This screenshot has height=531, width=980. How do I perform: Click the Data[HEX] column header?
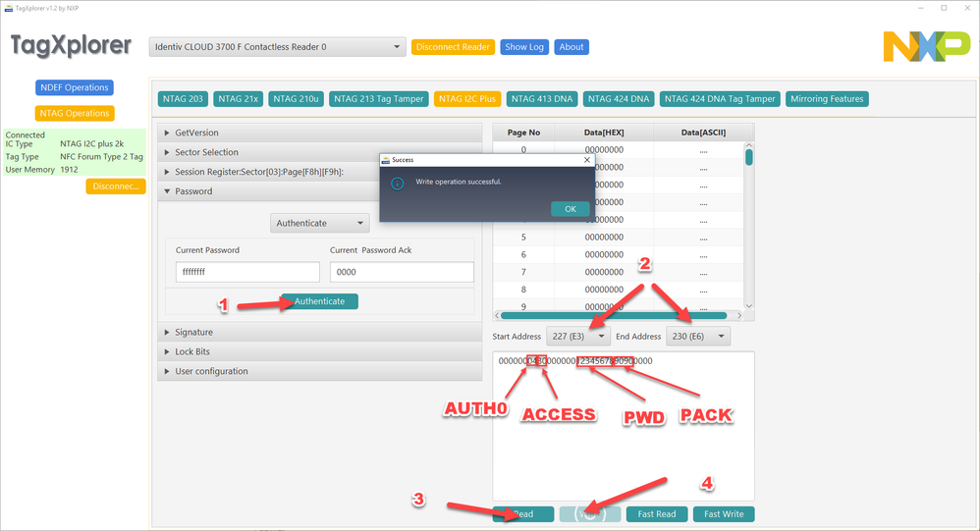(604, 133)
